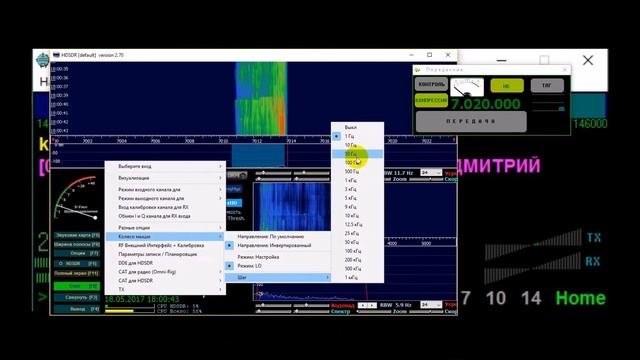The image size is (640, 360).
Task: Click КОНТРОЛЬ button in Передатчик window
Action: coord(431,84)
